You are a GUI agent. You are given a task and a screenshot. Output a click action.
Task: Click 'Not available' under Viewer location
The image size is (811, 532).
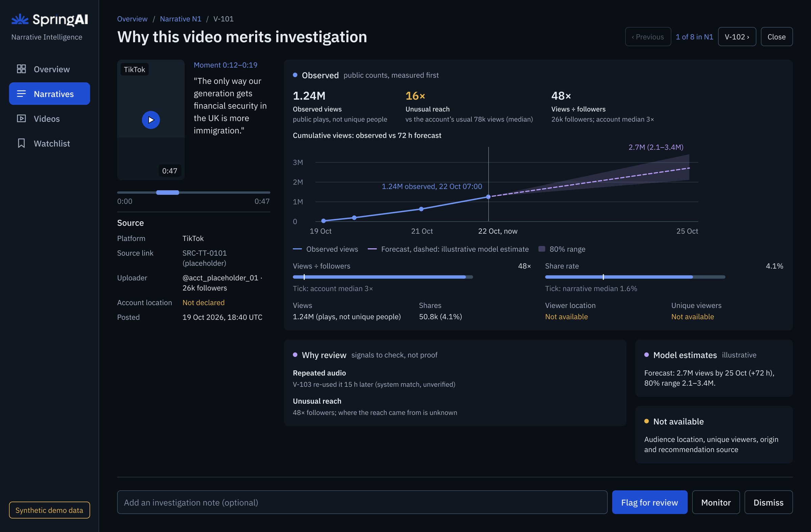tap(566, 316)
